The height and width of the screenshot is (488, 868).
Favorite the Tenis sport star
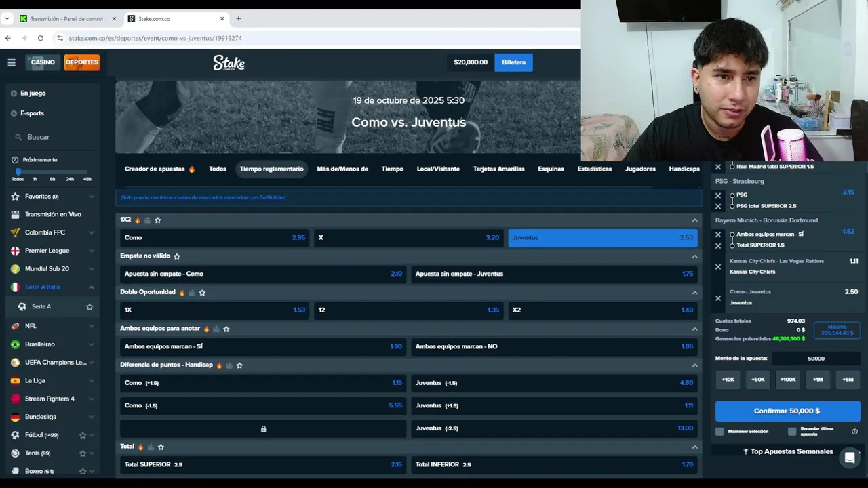[83, 453]
